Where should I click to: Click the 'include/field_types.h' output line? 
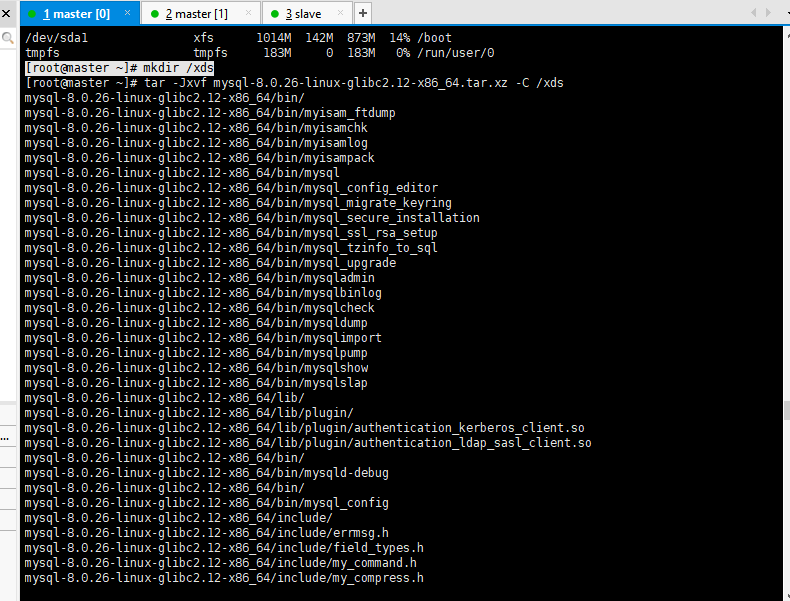tap(224, 548)
